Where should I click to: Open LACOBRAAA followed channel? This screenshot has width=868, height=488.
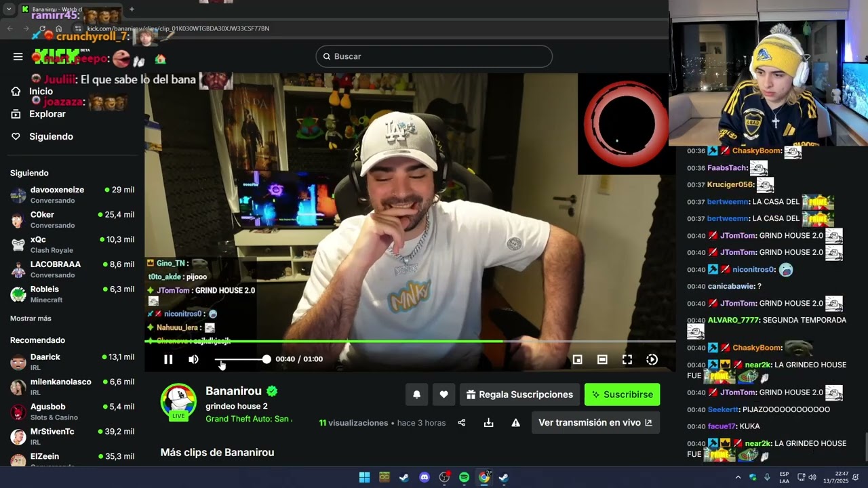click(72, 269)
